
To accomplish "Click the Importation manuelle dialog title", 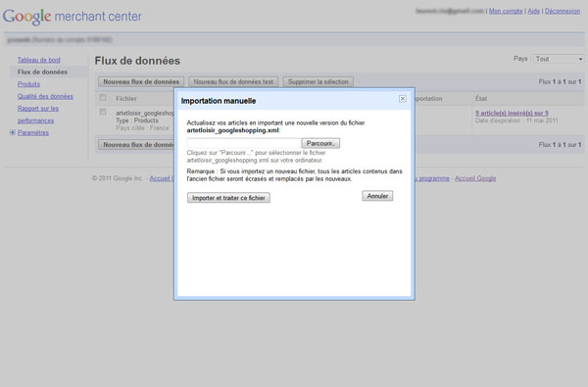I will pyautogui.click(x=219, y=101).
